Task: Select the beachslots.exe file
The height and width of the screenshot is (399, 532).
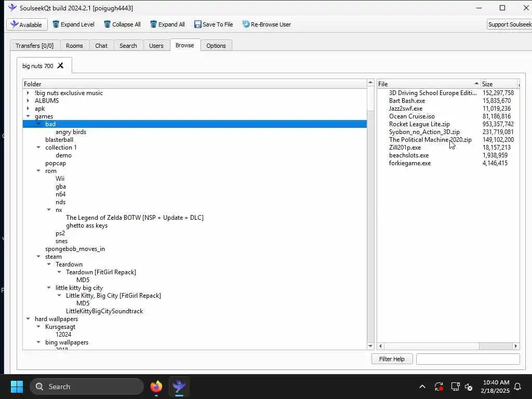Action: [x=409, y=155]
